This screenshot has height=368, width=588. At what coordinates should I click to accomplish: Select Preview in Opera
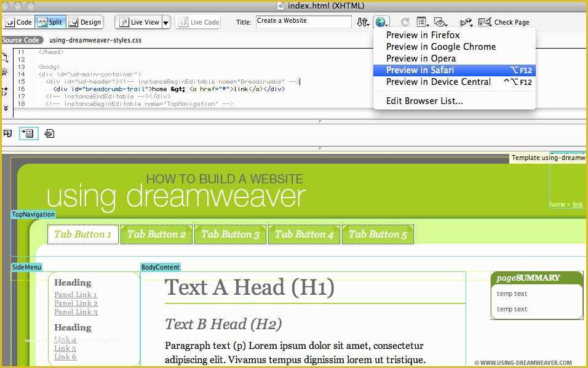click(454, 58)
